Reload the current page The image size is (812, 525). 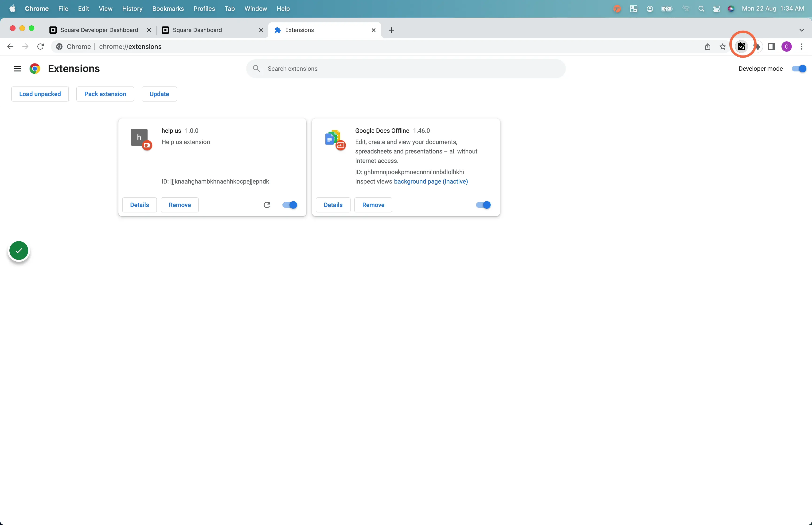coord(41,47)
